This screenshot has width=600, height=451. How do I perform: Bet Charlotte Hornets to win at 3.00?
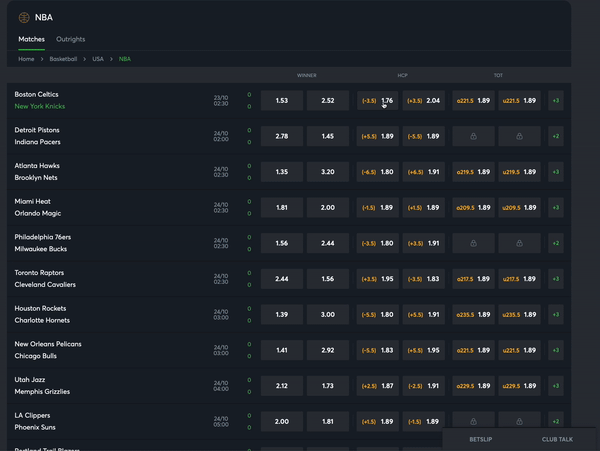pos(328,314)
